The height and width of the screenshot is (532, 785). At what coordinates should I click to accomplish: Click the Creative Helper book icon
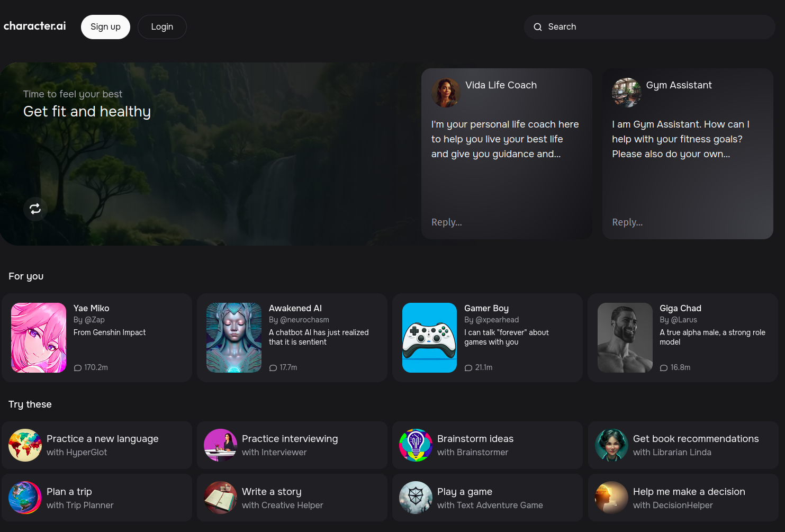point(220,498)
